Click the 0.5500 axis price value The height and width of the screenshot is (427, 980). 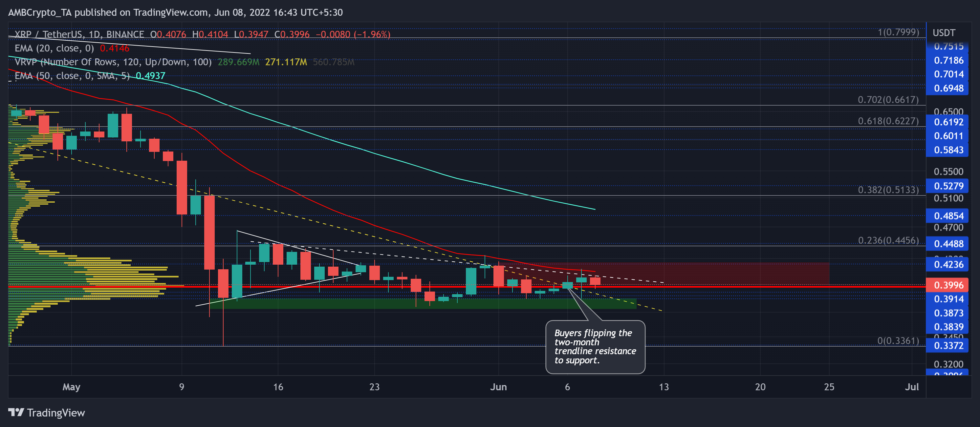pyautogui.click(x=949, y=172)
